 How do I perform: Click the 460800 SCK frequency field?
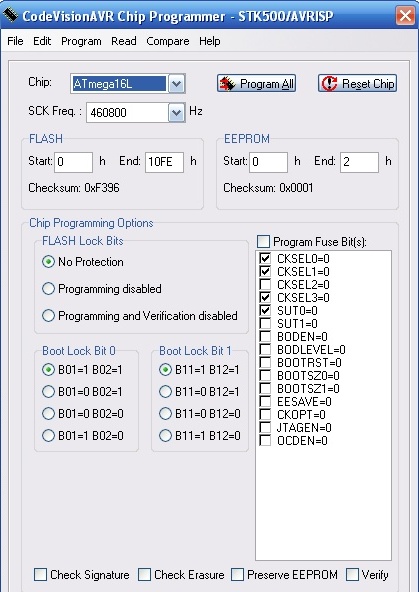click(x=128, y=113)
